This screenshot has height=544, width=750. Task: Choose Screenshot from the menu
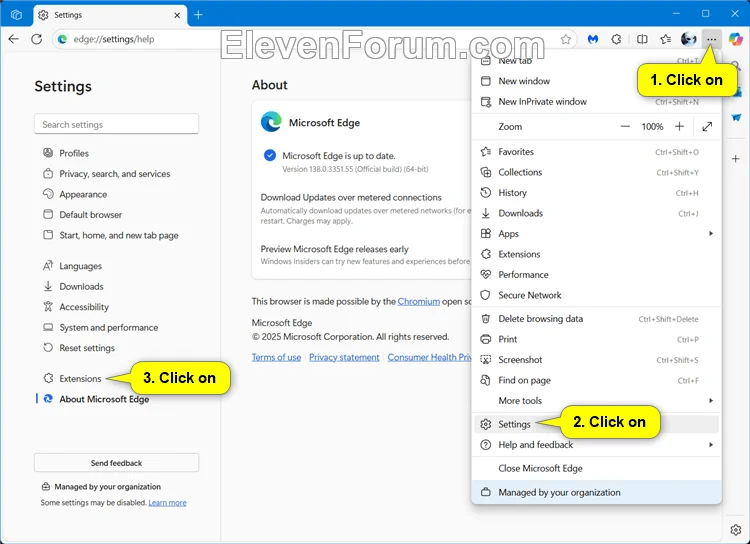(596, 360)
